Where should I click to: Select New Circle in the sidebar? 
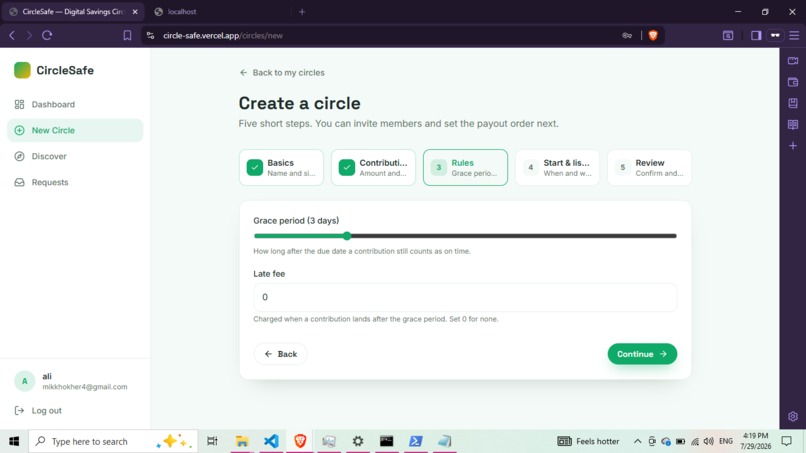click(75, 130)
